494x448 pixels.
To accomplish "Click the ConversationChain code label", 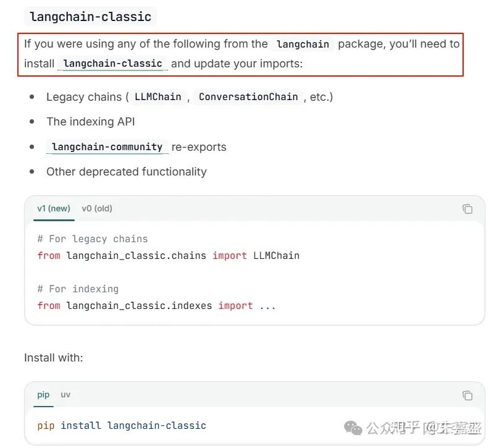I will pyautogui.click(x=248, y=96).
